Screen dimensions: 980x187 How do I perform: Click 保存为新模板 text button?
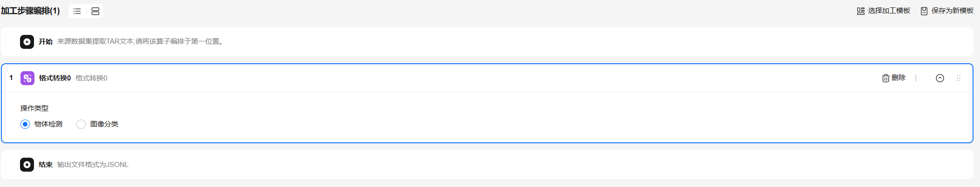952,11
